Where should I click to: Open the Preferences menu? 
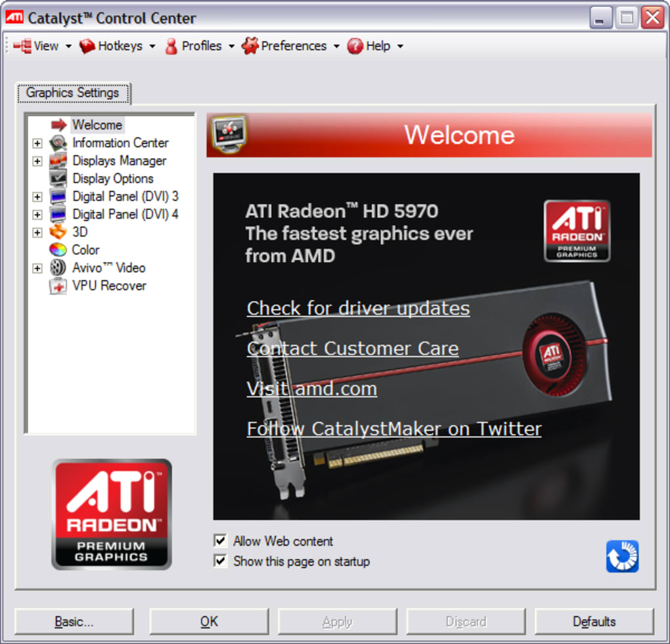290,46
